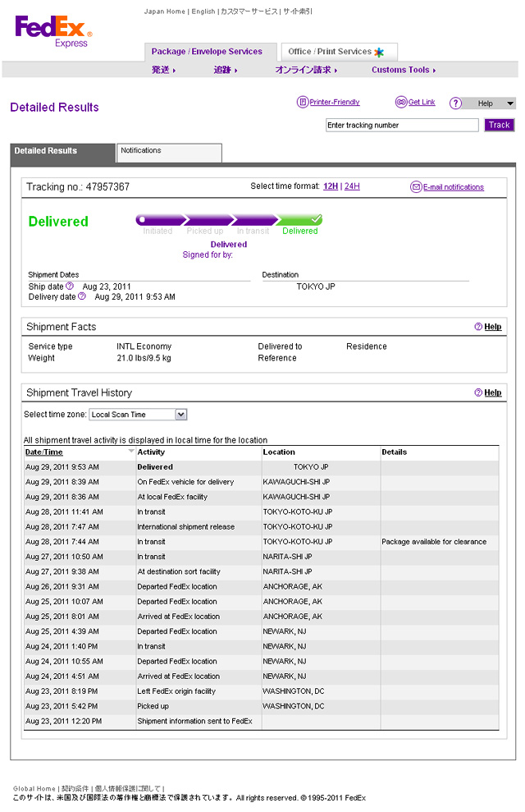Click the Shipment Facts Help link

pyautogui.click(x=493, y=327)
